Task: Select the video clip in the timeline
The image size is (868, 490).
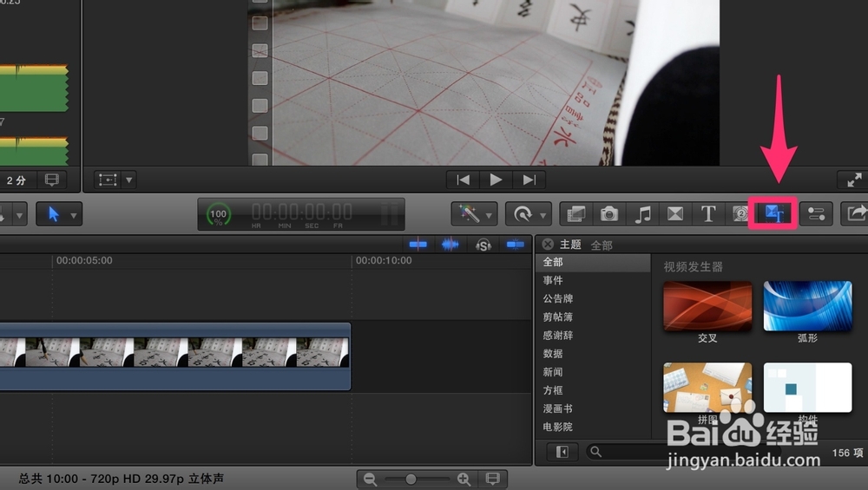Action: (175, 356)
